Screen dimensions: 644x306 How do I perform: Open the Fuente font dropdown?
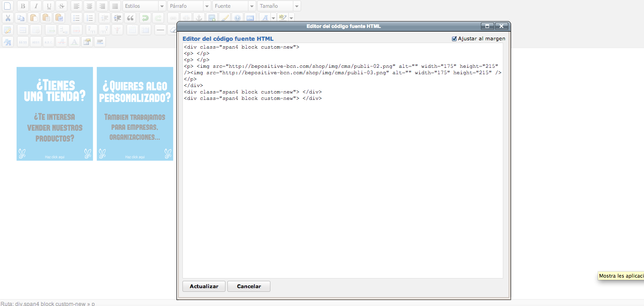click(x=234, y=6)
